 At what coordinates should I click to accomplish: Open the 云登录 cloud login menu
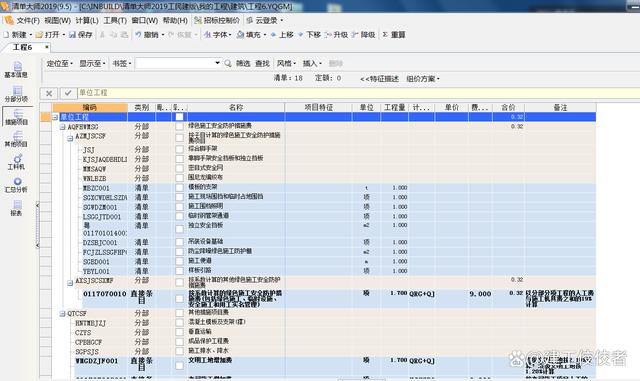point(264,20)
